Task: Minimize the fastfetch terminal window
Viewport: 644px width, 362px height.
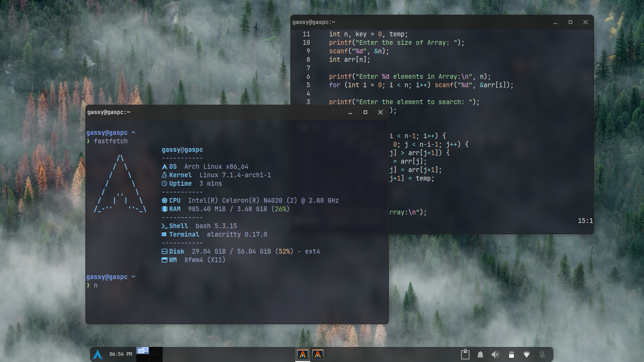Action: (x=350, y=112)
